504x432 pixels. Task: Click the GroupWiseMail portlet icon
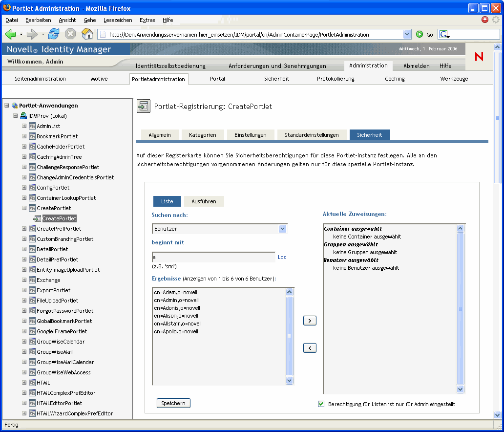32,352
